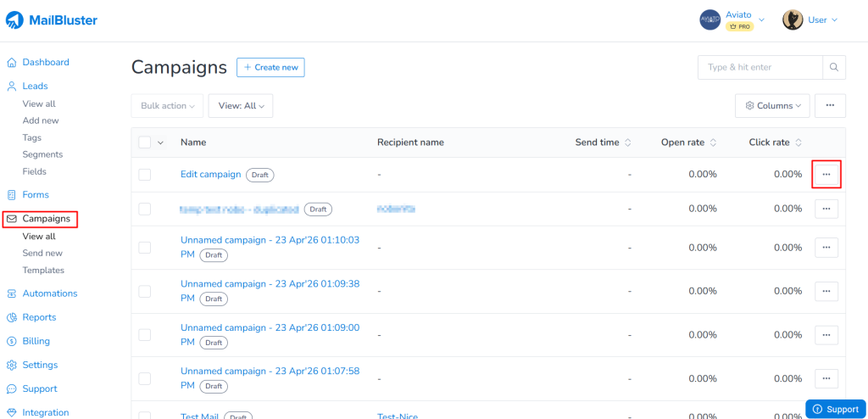The image size is (868, 419).
Task: Click the Leads person icon
Action: pyautogui.click(x=12, y=87)
